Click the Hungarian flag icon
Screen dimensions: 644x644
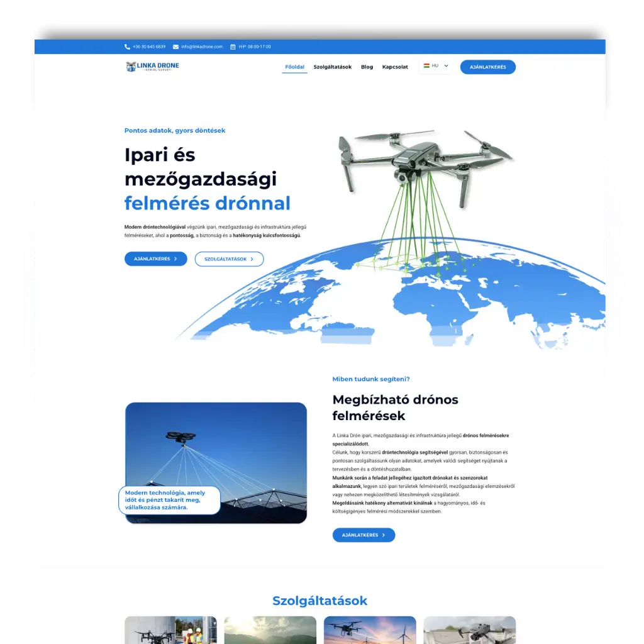pos(427,65)
